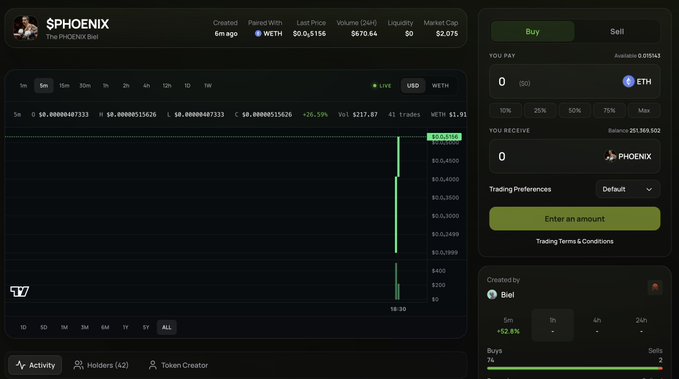Choose the 50% amount shortcut
The image size is (679, 379).
(575, 110)
